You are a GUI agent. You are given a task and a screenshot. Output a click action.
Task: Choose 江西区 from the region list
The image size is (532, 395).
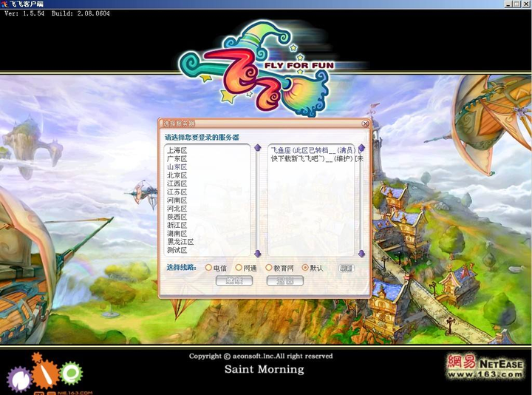pyautogui.click(x=177, y=183)
